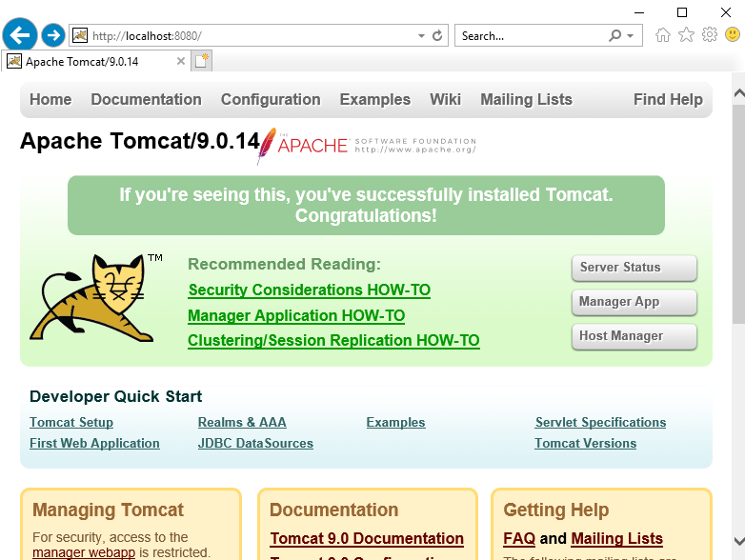Screen dimensions: 745x560
Task: Click the magnifier search icon
Action: (x=614, y=35)
